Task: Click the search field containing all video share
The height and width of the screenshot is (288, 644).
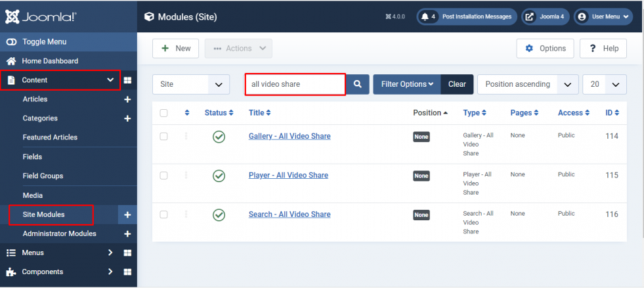Action: (x=295, y=84)
